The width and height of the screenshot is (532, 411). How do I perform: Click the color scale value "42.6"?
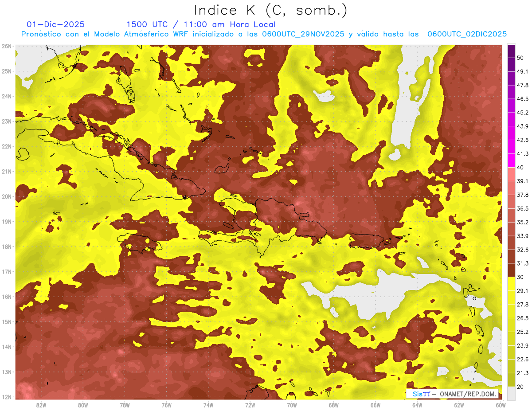point(523,140)
